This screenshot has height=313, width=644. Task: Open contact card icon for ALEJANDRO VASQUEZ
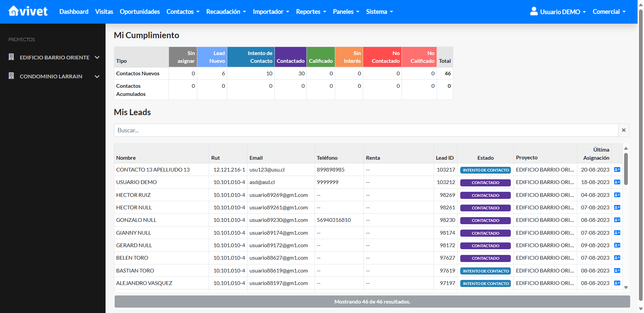(x=617, y=283)
